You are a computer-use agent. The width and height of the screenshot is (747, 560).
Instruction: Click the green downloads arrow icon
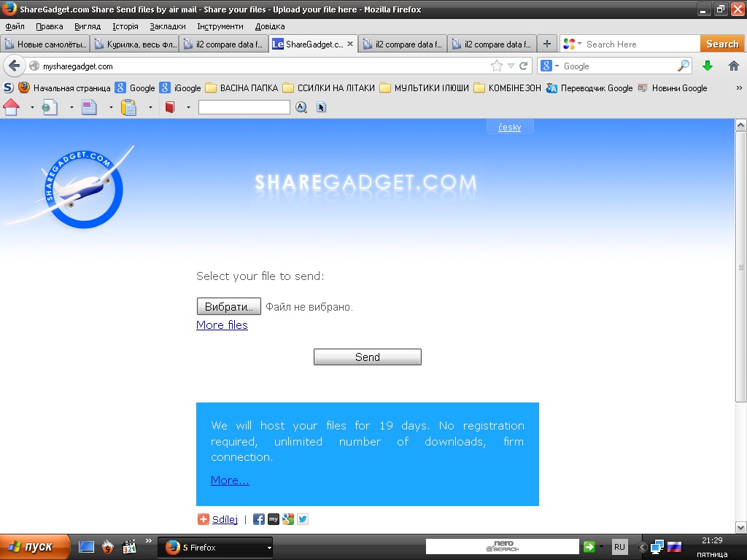coord(708,66)
